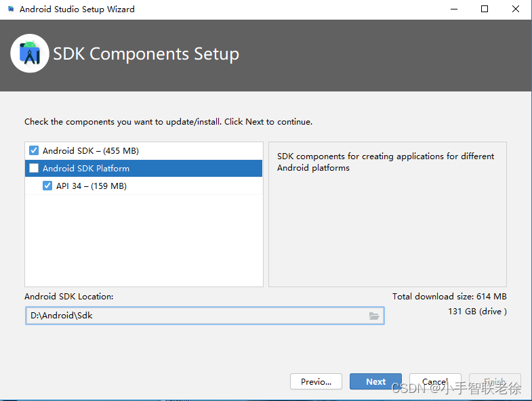The width and height of the screenshot is (532, 401).
Task: Go back with the Previo... button
Action: (x=316, y=381)
